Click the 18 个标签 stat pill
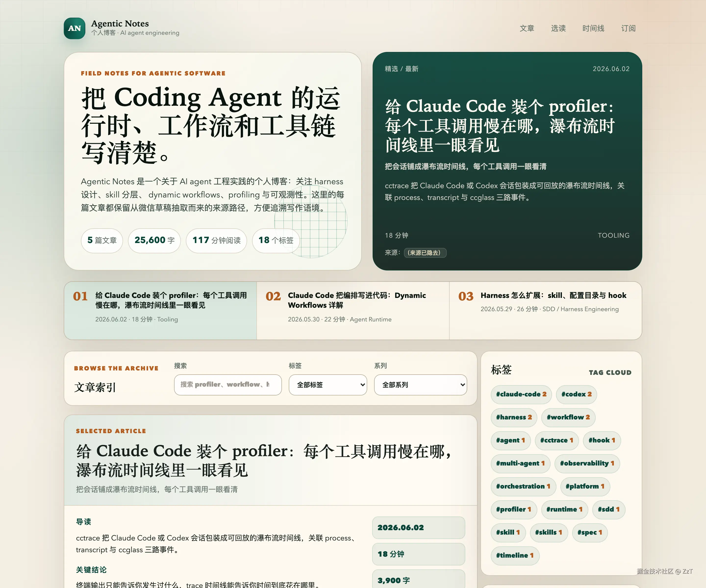706x588 pixels. pyautogui.click(x=276, y=240)
